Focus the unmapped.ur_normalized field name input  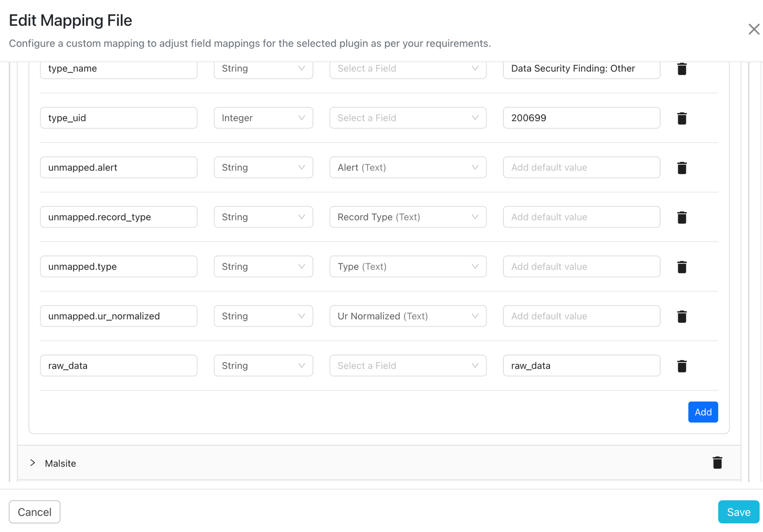pos(118,316)
